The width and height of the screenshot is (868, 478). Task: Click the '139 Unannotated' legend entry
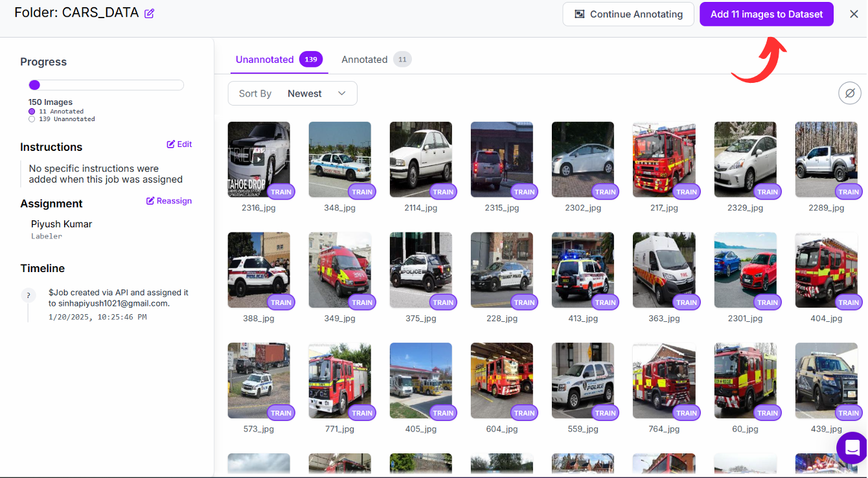[x=62, y=119]
